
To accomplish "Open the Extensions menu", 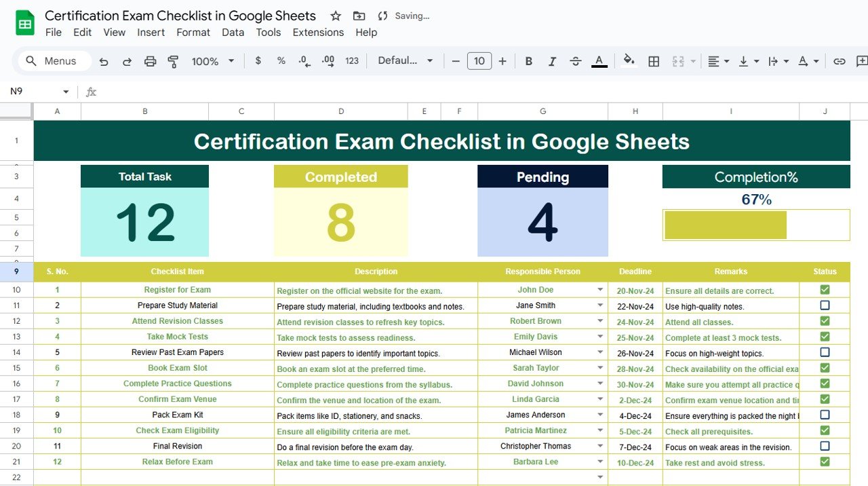I will 318,33.
